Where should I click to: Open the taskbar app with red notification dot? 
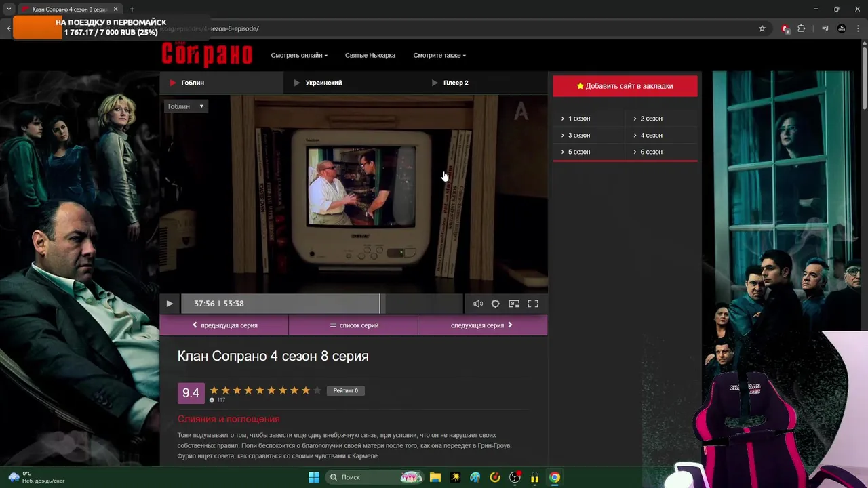pos(515,477)
